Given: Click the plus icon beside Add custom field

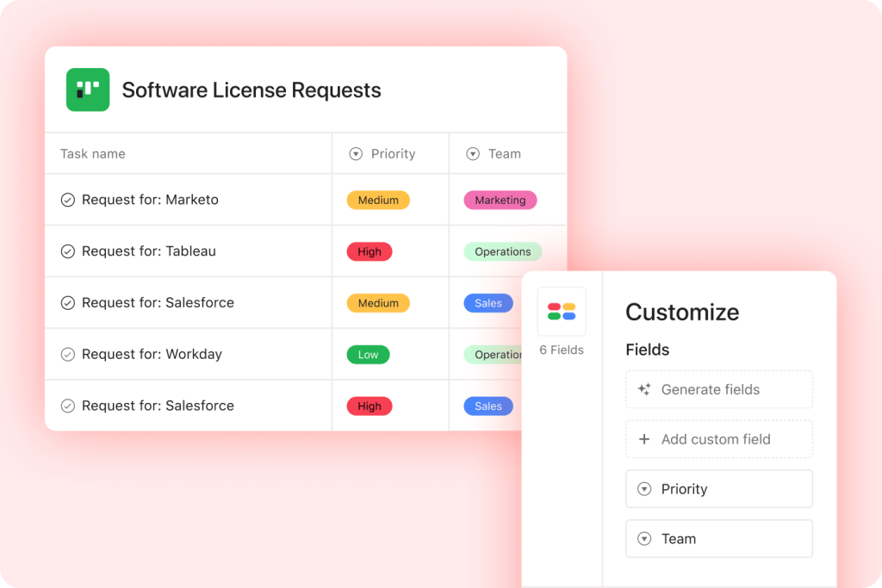Looking at the screenshot, I should [x=644, y=439].
